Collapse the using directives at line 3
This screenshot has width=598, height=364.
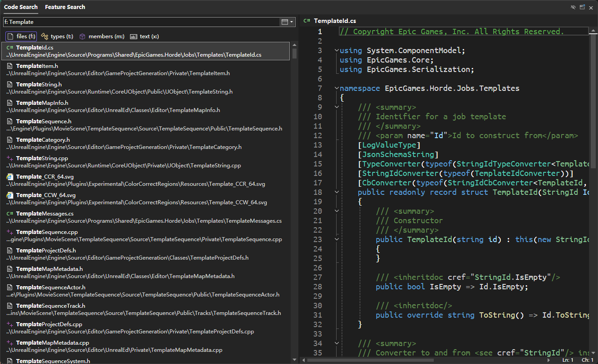pos(337,50)
